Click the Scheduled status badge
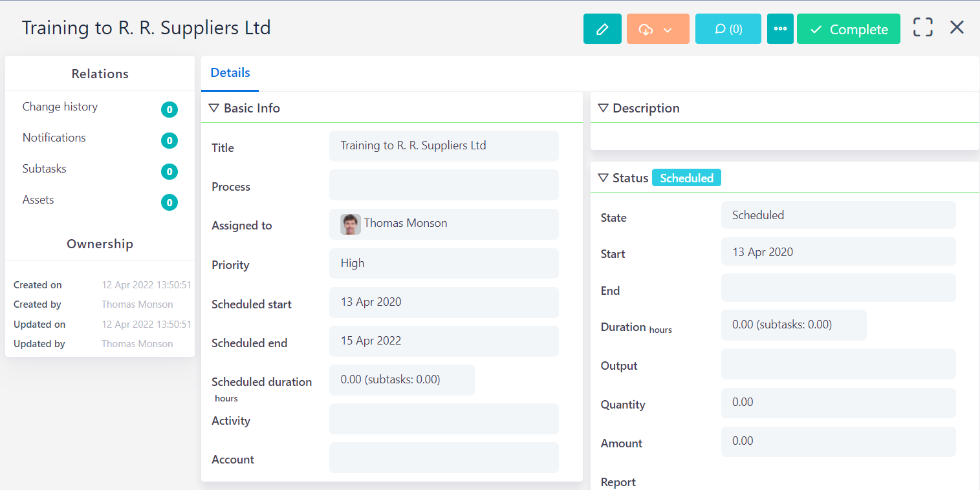The height and width of the screenshot is (490, 980). pyautogui.click(x=686, y=177)
